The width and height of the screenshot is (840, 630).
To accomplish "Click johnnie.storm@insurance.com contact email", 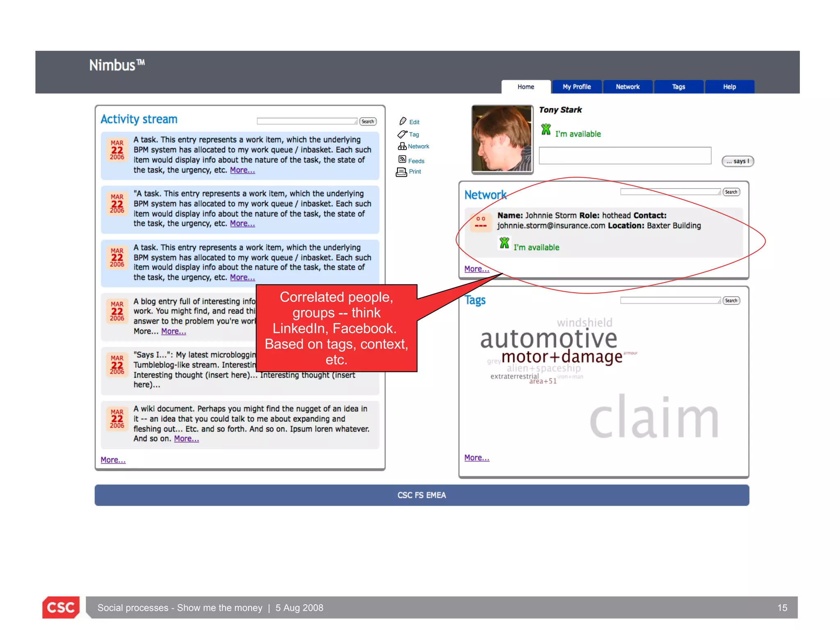I will pyautogui.click(x=551, y=226).
